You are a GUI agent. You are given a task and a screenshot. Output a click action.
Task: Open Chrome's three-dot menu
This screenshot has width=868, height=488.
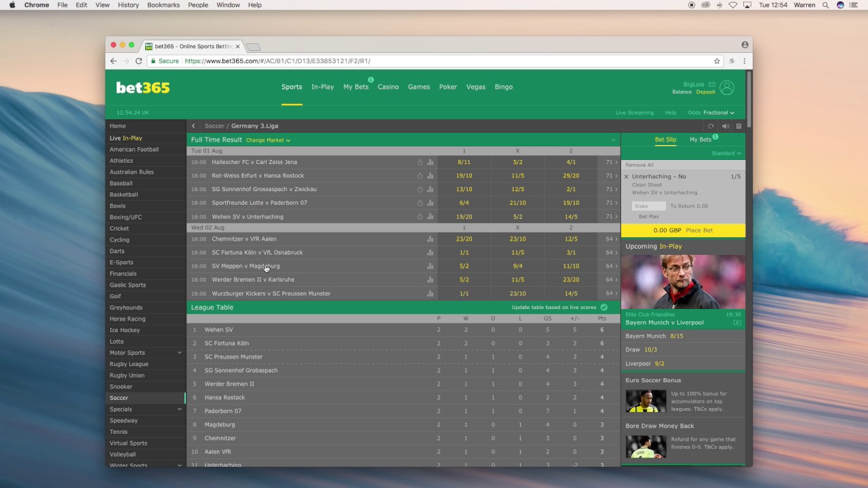(x=745, y=61)
